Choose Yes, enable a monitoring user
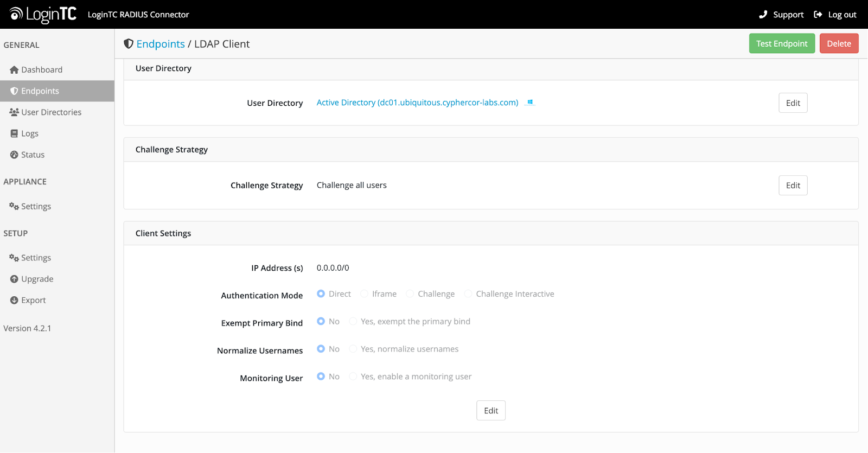The width and height of the screenshot is (868, 453). (353, 377)
